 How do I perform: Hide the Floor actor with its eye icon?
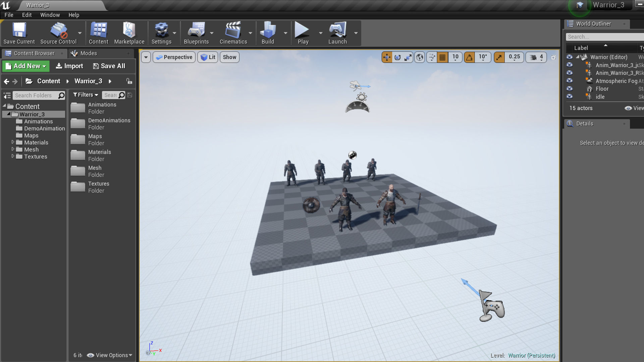[570, 89]
